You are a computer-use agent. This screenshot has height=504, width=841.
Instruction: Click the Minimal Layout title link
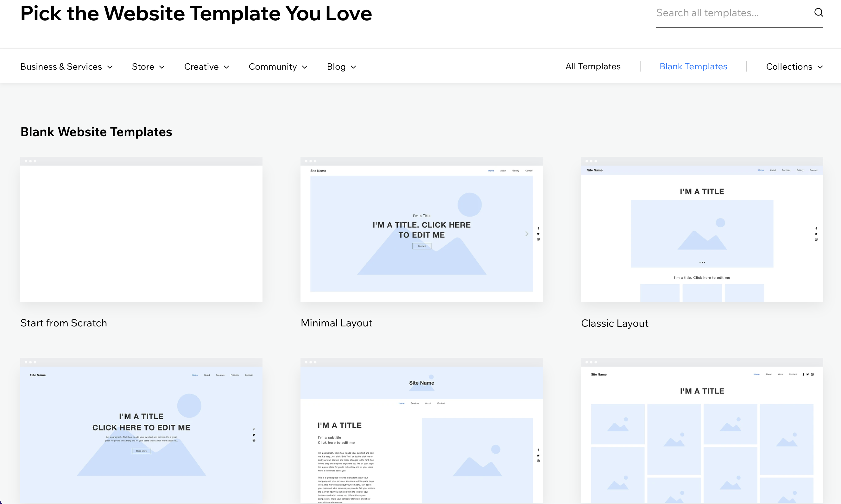336,323
